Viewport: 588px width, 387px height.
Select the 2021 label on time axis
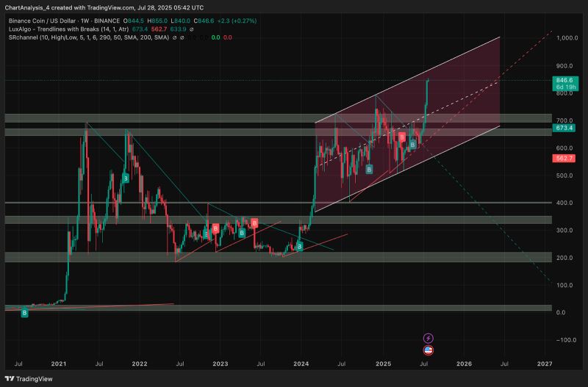[60, 364]
